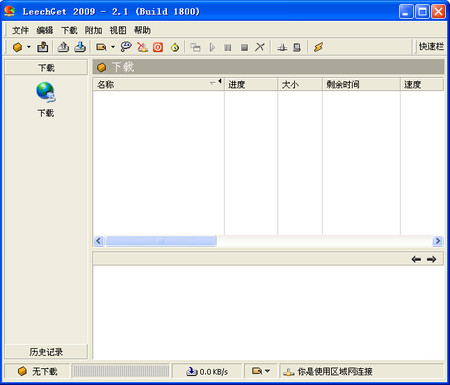The width and height of the screenshot is (450, 385).
Task: Click the speed limit tag icon in toolbar
Action: pos(101,47)
